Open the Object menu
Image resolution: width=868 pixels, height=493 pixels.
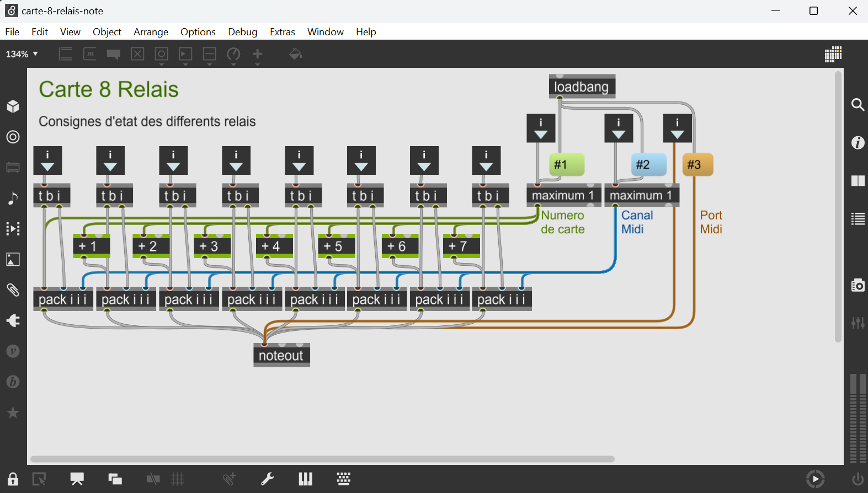(107, 32)
